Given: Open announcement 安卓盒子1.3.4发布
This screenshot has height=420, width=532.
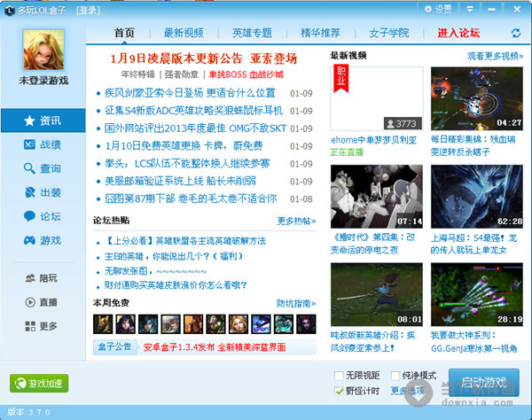Looking at the screenshot, I should coord(215,347).
